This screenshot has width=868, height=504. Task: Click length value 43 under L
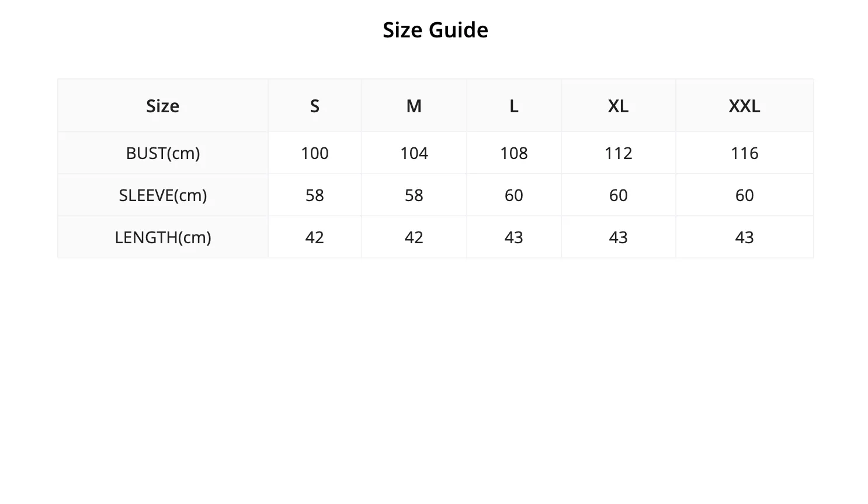click(x=514, y=237)
